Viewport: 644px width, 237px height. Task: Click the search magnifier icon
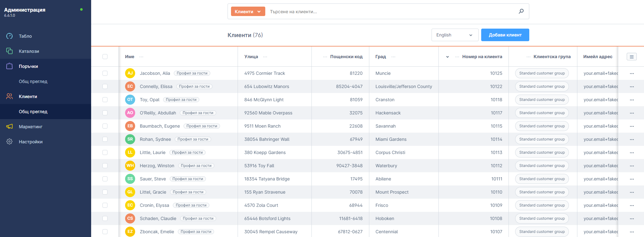(x=521, y=11)
